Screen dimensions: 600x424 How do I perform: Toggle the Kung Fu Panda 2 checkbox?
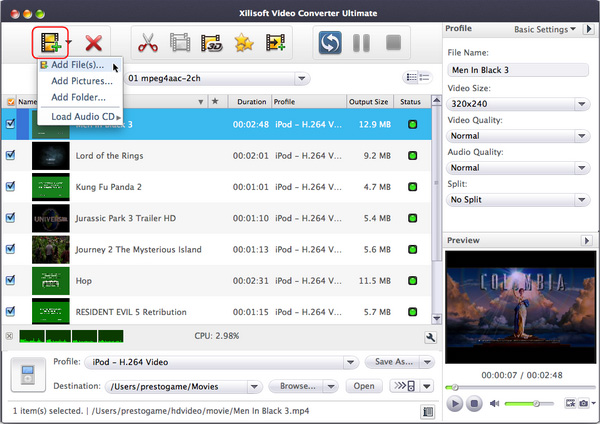(x=11, y=186)
